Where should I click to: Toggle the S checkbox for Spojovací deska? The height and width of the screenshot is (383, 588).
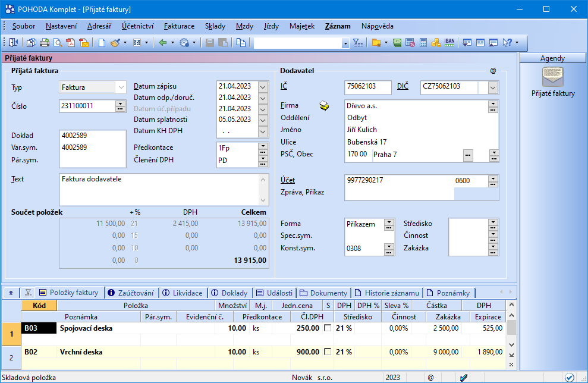click(328, 328)
